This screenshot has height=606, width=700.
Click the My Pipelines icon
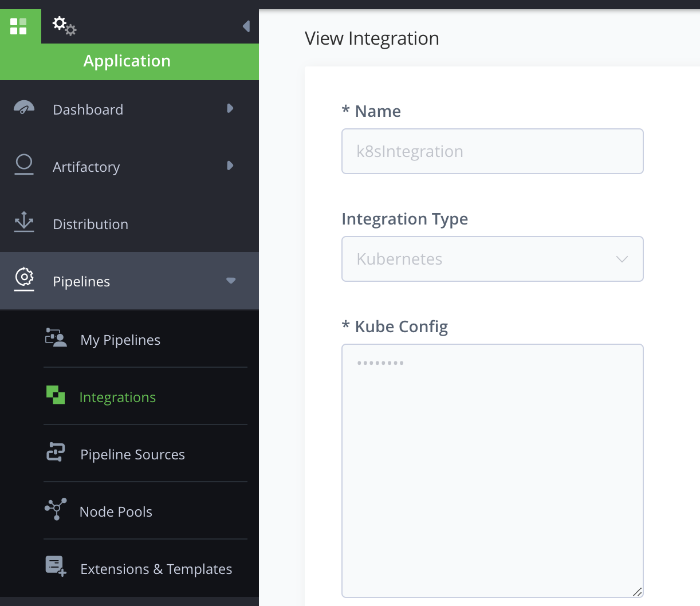point(56,338)
